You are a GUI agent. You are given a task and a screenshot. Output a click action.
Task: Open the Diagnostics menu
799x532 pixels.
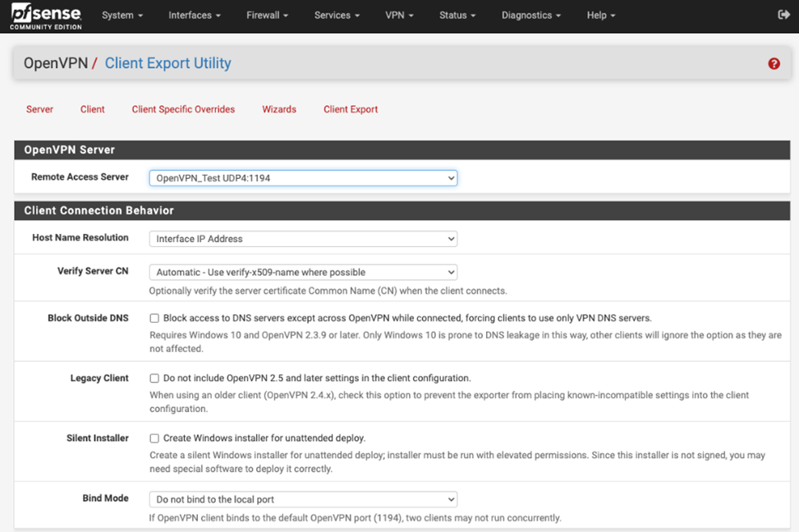(531, 16)
